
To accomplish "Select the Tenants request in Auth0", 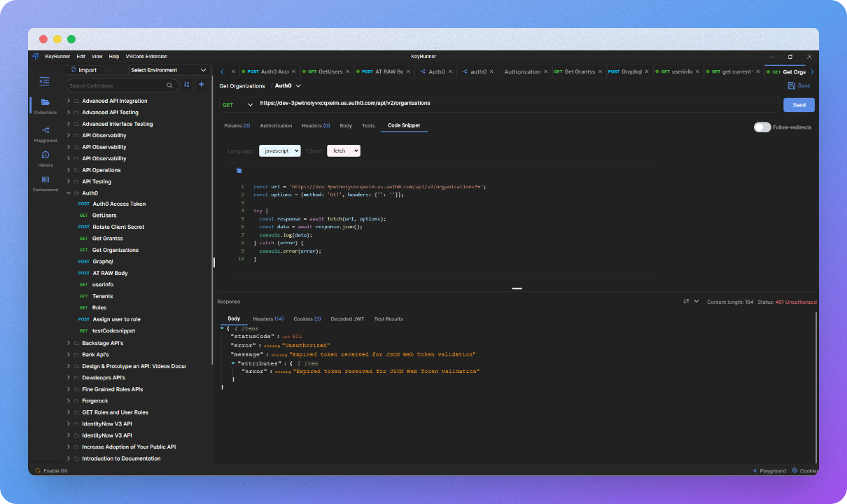I will click(x=102, y=296).
